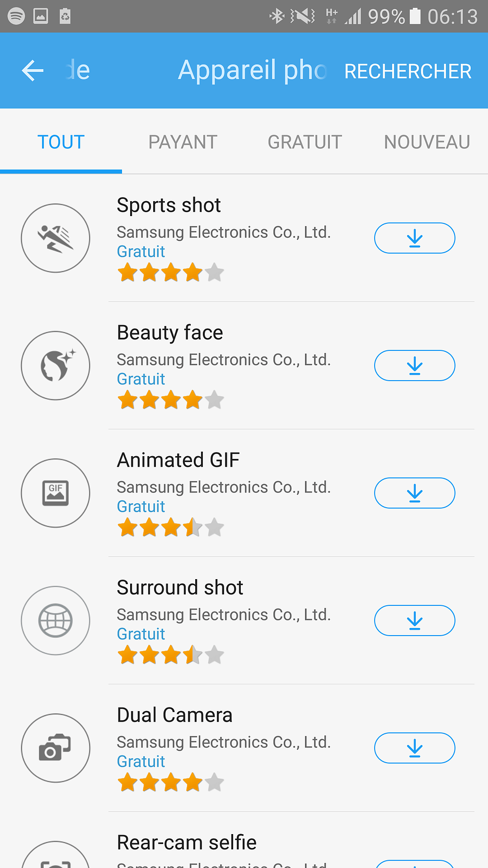
Task: Download the Beauty face mode
Action: tap(414, 366)
